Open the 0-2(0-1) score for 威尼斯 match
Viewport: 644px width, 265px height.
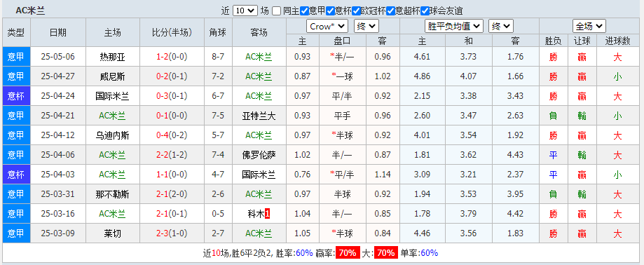pos(172,76)
